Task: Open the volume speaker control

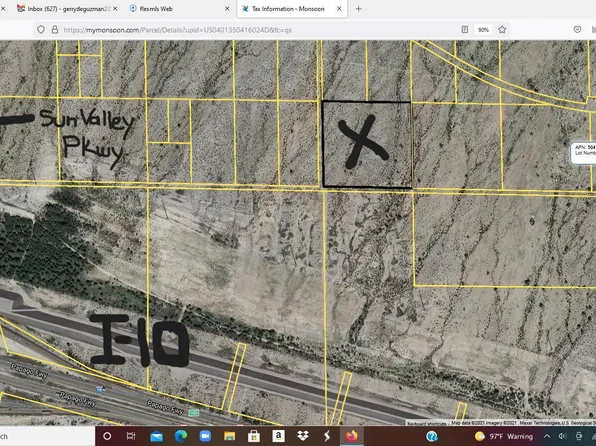Action: click(563, 436)
